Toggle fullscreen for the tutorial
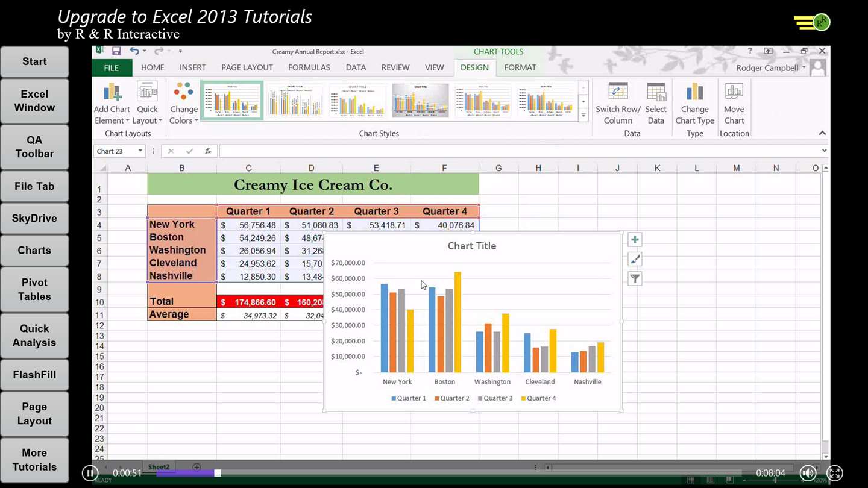 [x=835, y=473]
